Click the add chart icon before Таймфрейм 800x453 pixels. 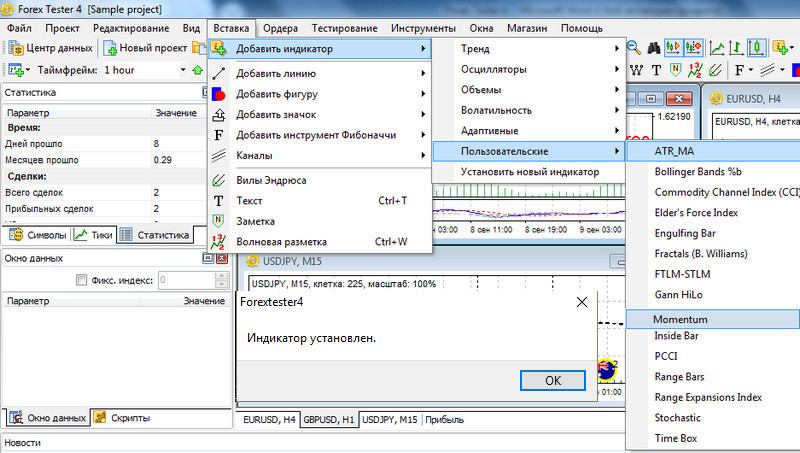coord(16,70)
